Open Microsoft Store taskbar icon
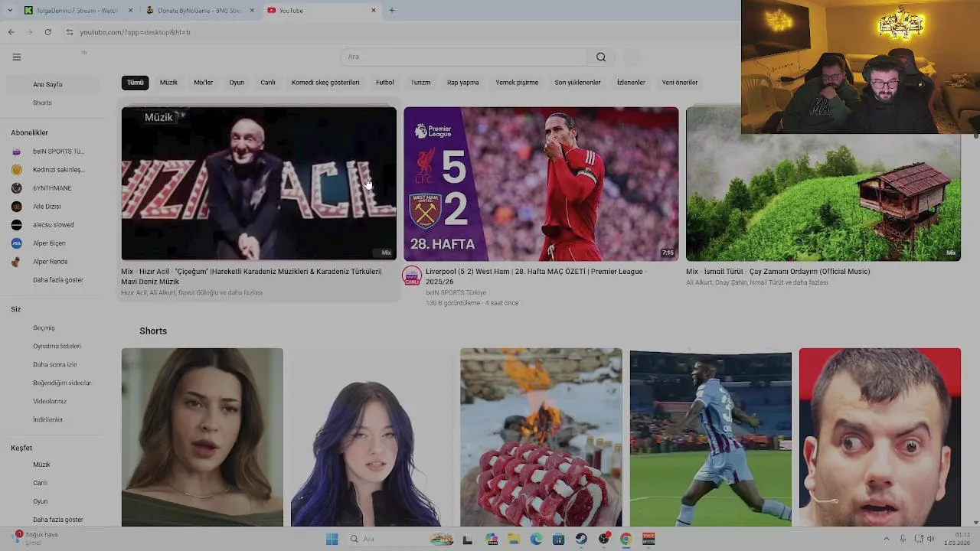The image size is (980, 551). coord(558,540)
